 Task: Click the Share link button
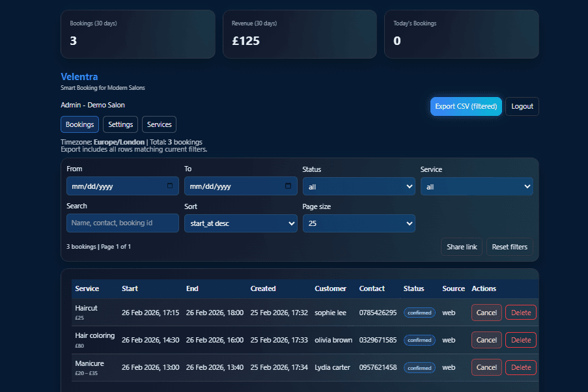coord(462,247)
